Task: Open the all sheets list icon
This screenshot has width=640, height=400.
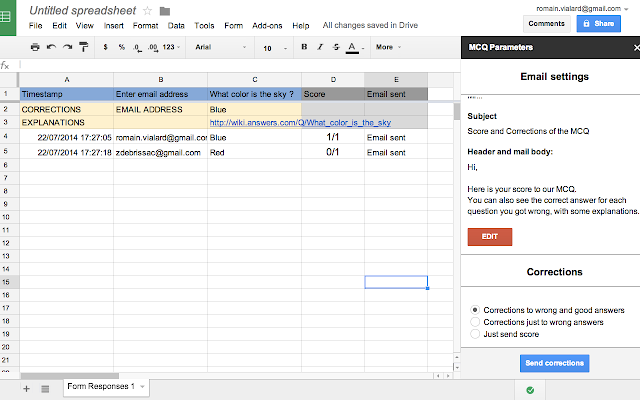Action: click(x=45, y=389)
